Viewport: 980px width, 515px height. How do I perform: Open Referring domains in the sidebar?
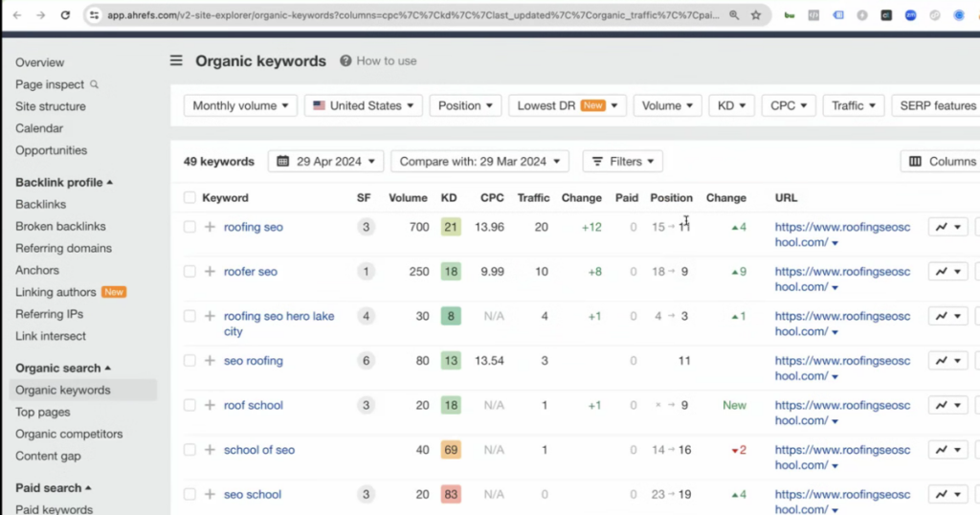coord(64,248)
